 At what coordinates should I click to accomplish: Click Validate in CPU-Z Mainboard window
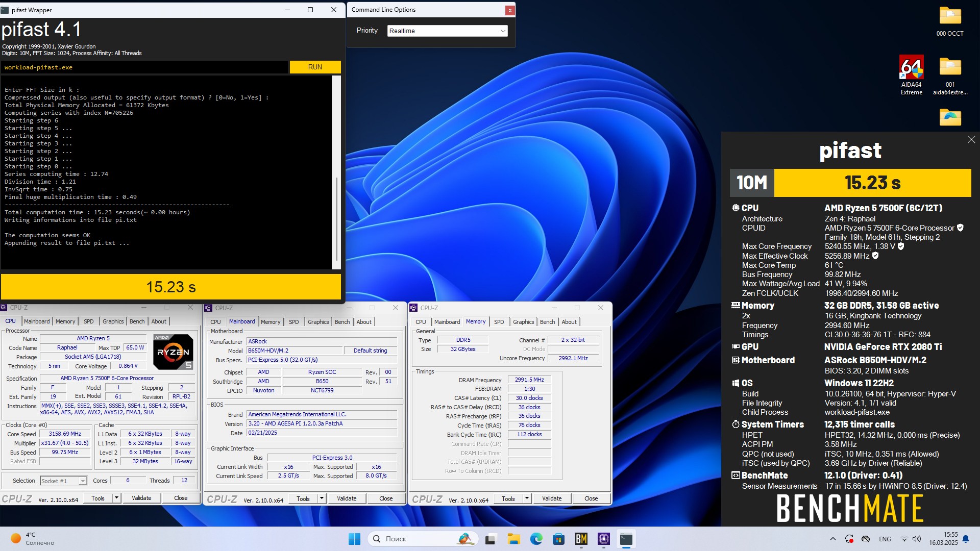coord(347,498)
